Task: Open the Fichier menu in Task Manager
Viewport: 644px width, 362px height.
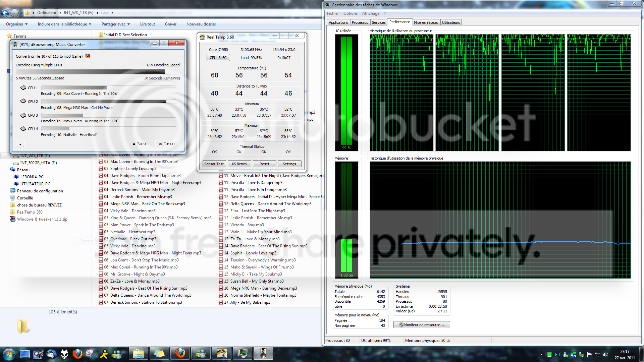Action: (x=333, y=13)
